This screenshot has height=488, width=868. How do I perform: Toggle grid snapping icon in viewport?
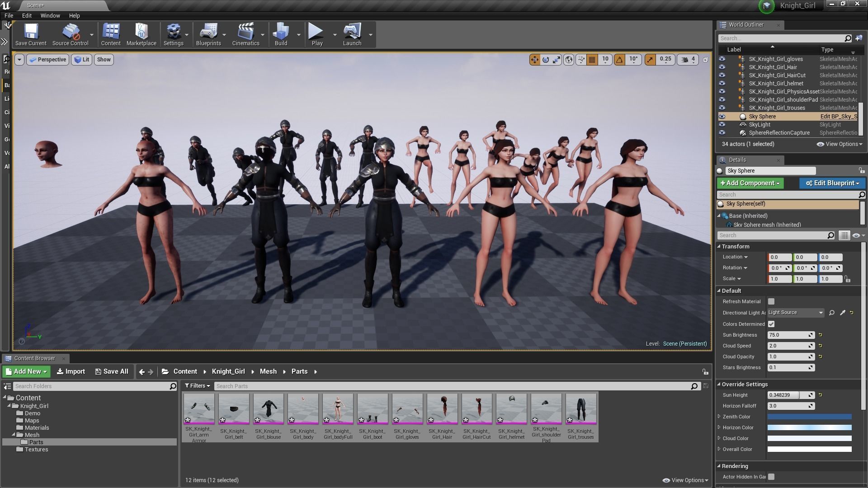point(592,60)
